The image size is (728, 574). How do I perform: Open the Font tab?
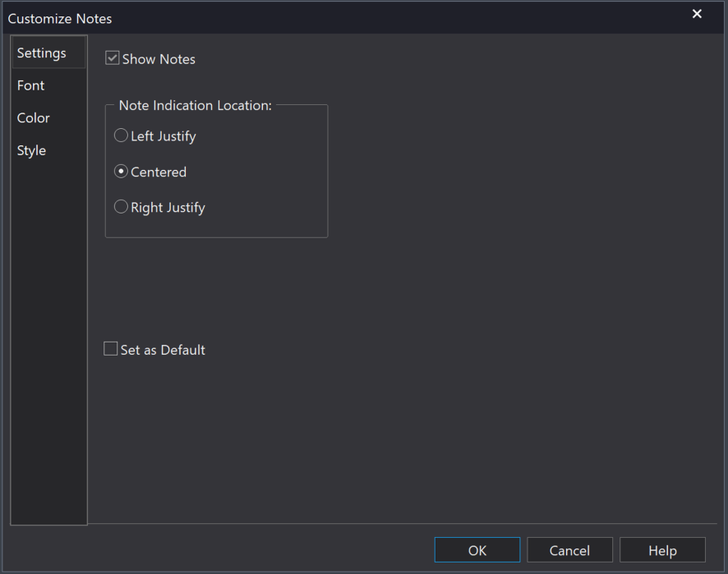tap(31, 85)
